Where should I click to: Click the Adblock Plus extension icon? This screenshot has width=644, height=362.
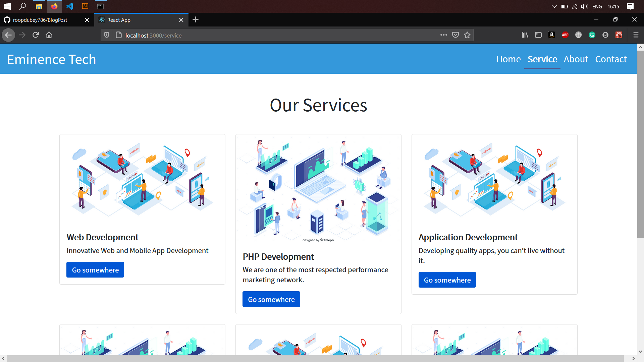pos(565,35)
